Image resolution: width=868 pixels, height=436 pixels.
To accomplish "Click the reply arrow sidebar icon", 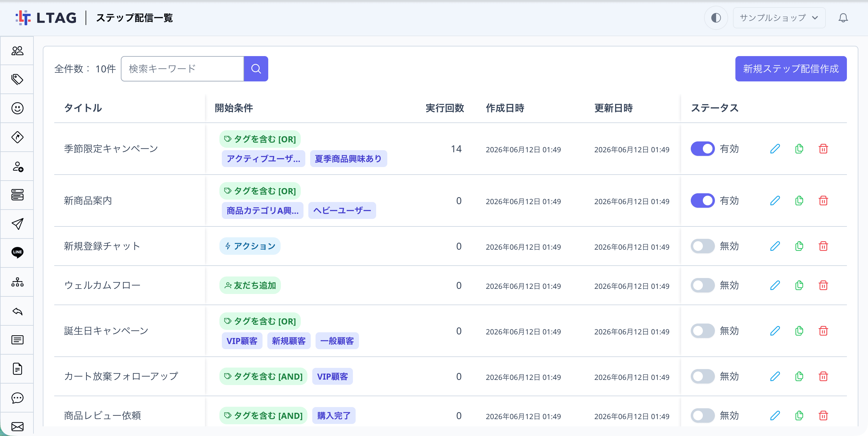I will point(17,311).
